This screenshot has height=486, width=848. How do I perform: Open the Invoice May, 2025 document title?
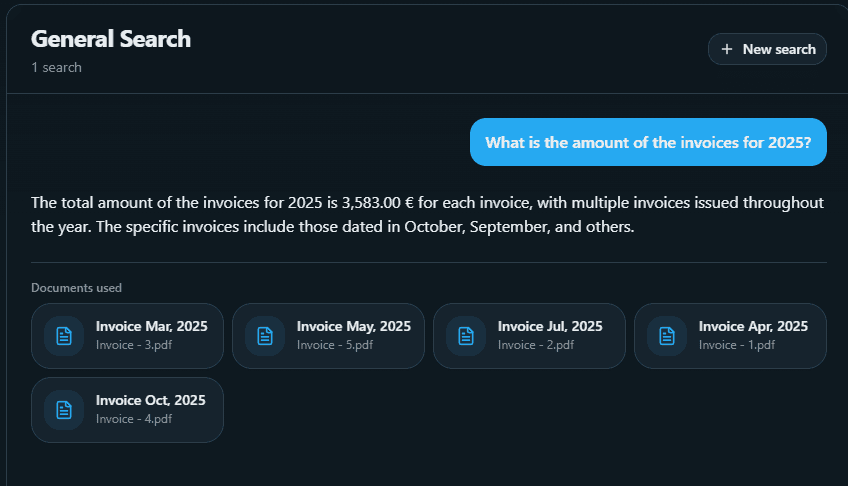[353, 326]
